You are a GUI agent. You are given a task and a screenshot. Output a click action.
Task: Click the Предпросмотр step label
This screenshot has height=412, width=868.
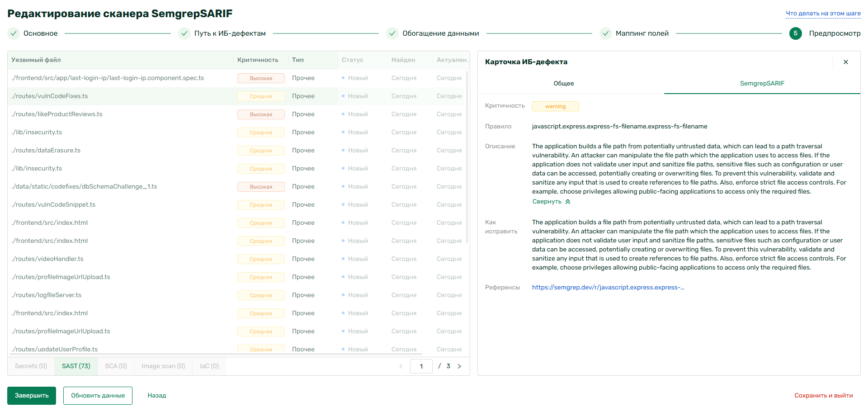pyautogui.click(x=835, y=33)
